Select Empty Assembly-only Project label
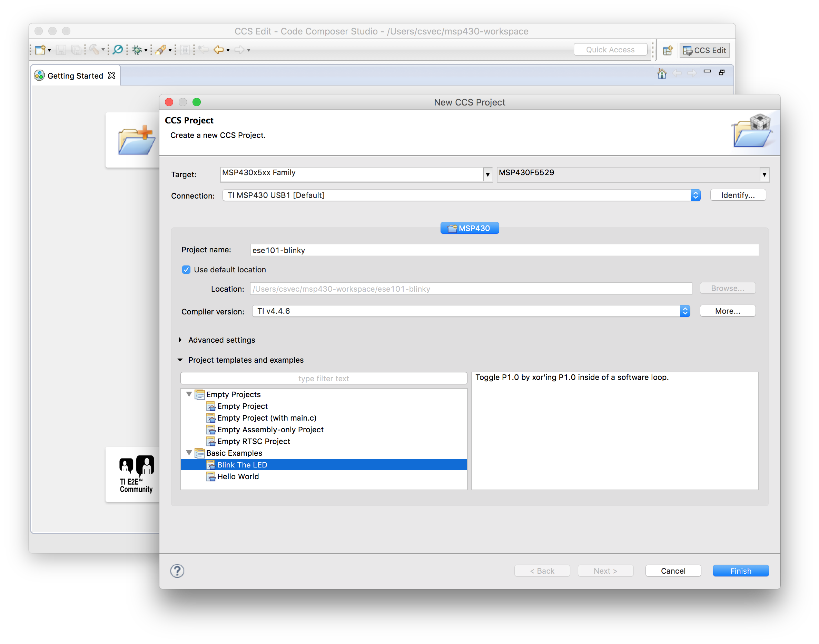The image size is (819, 644). tap(270, 430)
